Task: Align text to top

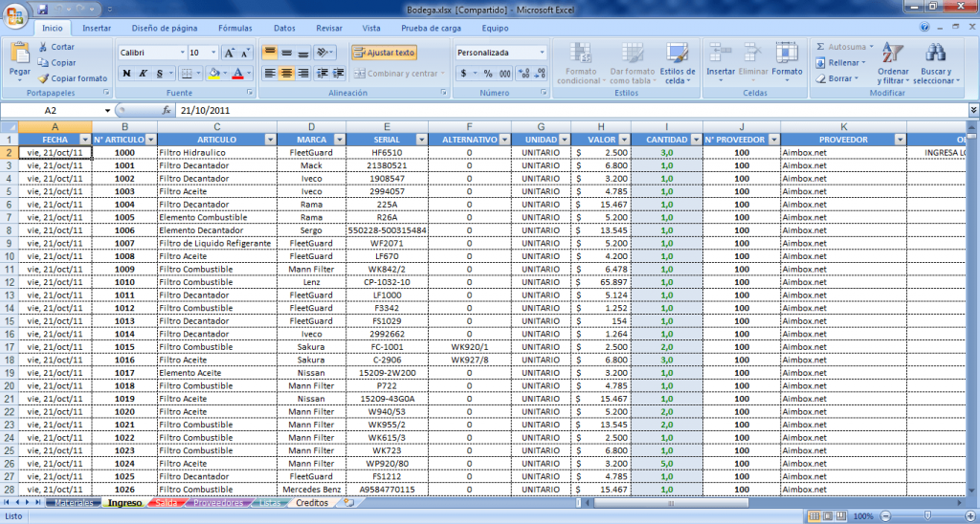Action: coord(269,54)
